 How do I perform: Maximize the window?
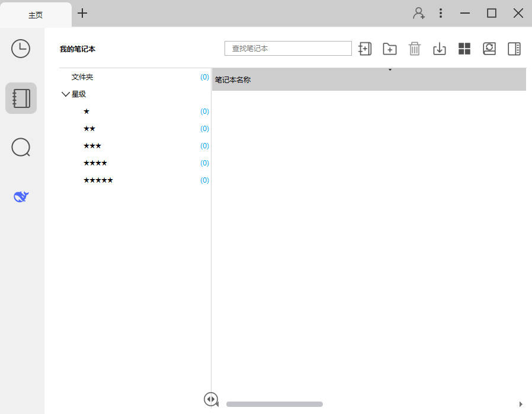coord(492,13)
